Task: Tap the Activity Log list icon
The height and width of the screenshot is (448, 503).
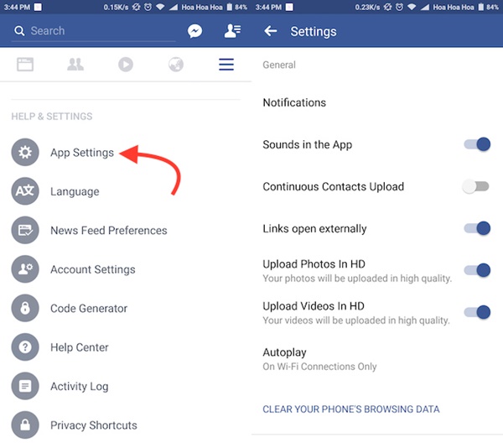Action: 25,386
